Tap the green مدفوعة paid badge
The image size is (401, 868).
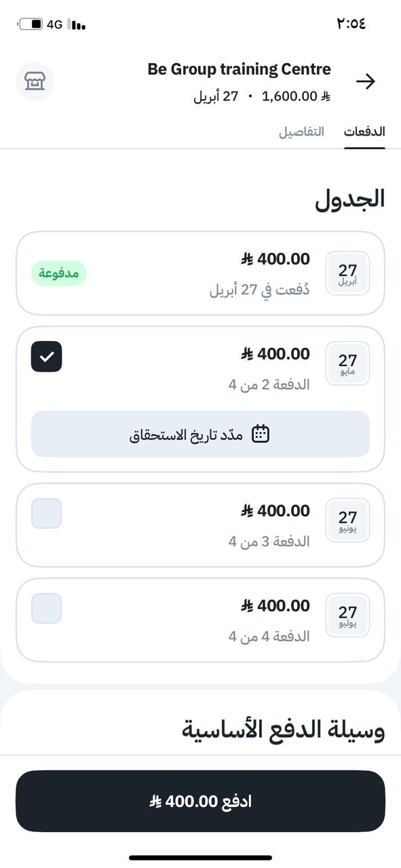point(58,273)
